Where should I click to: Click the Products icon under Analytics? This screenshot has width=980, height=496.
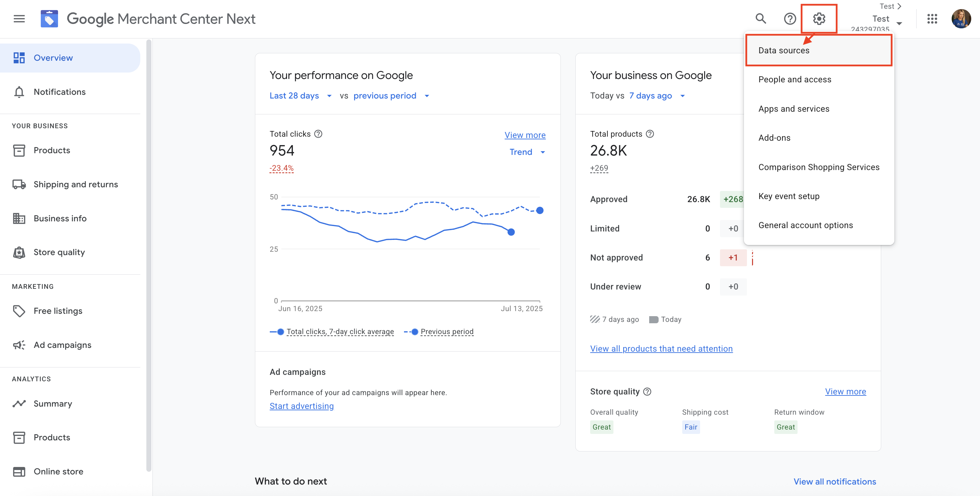click(19, 437)
